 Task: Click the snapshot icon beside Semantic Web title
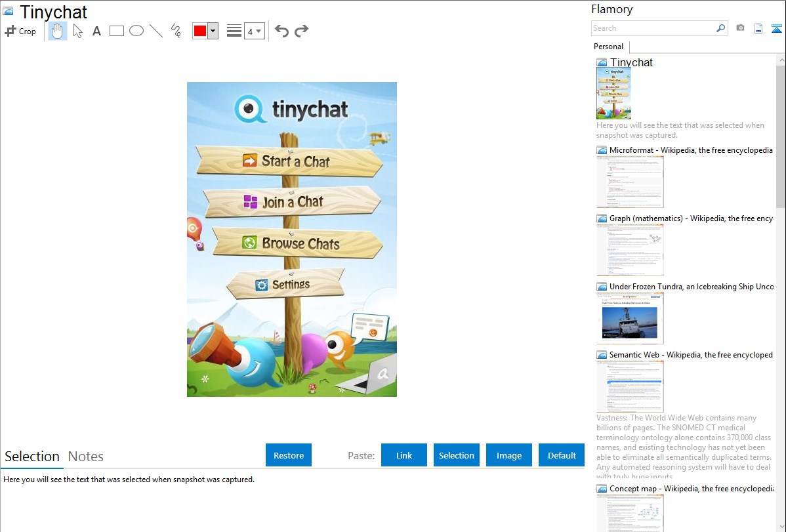tap(602, 354)
